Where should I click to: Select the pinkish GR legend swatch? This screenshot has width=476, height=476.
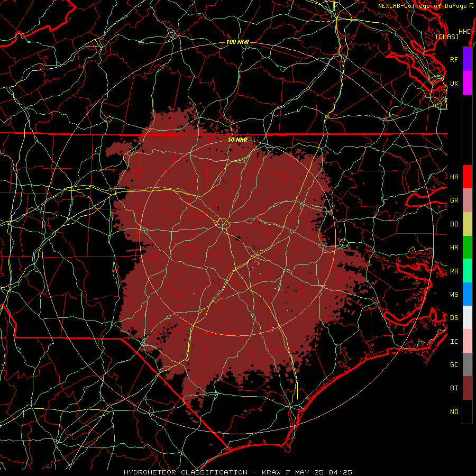click(x=467, y=200)
